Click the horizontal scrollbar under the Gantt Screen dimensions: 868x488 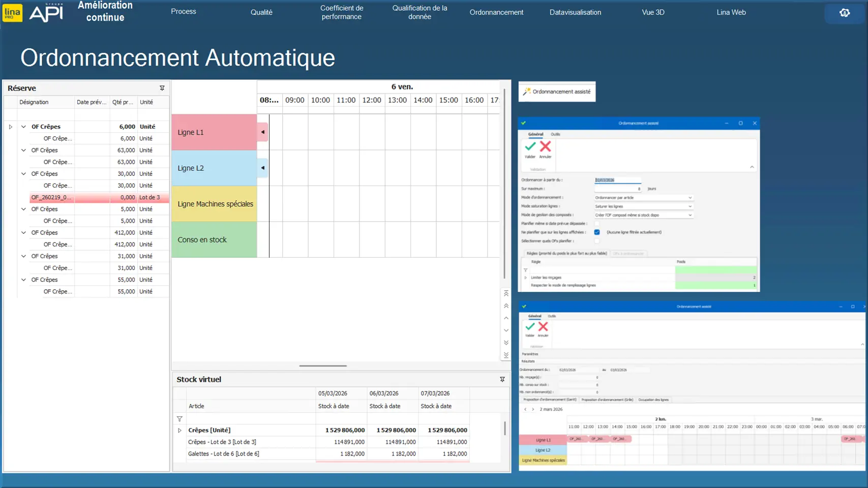click(323, 365)
